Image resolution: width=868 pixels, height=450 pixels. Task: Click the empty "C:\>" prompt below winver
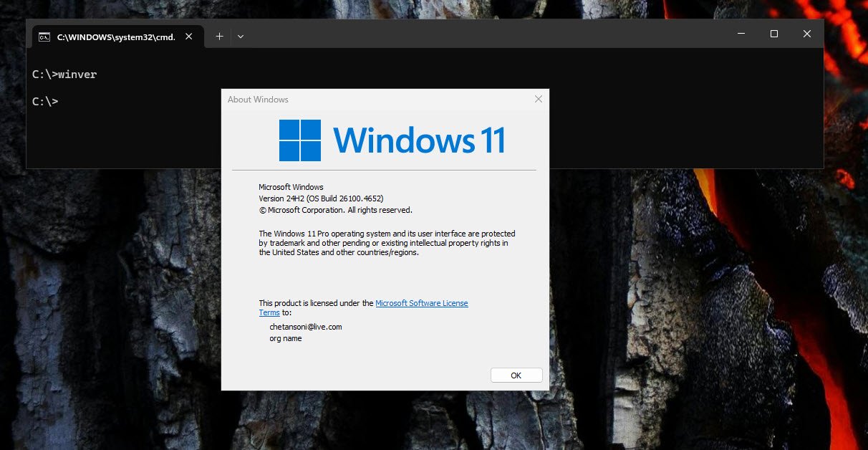pyautogui.click(x=45, y=102)
